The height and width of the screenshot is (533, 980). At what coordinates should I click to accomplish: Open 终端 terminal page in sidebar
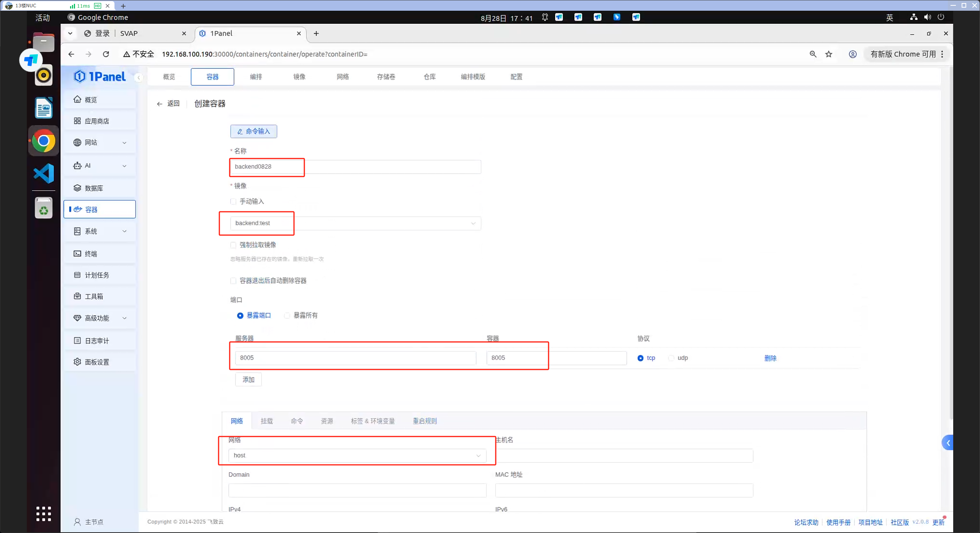point(91,254)
